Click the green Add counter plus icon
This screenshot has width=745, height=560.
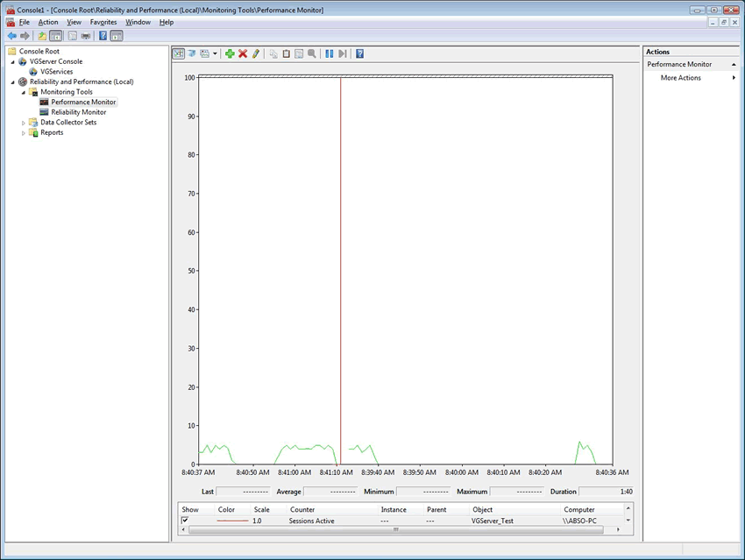pos(230,53)
